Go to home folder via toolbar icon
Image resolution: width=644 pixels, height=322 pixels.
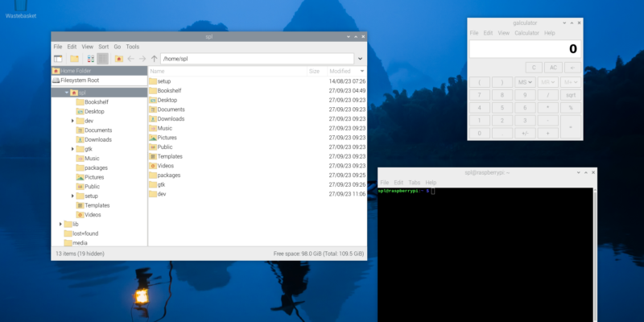119,59
